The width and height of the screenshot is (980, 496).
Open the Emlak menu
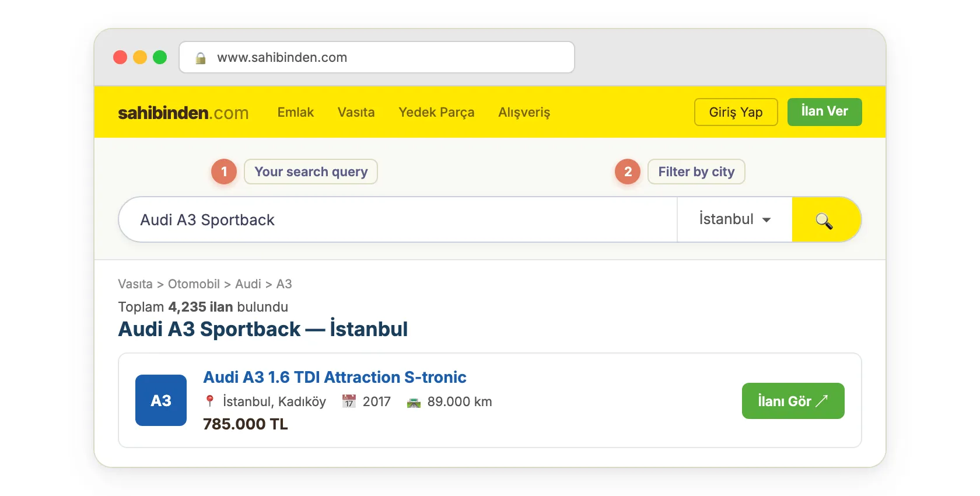click(296, 112)
